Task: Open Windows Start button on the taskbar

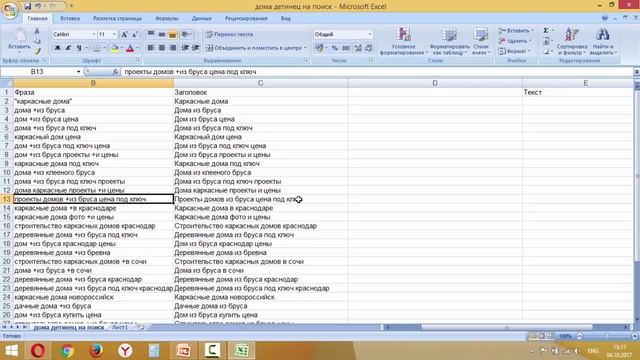Action: pyautogui.click(x=11, y=351)
